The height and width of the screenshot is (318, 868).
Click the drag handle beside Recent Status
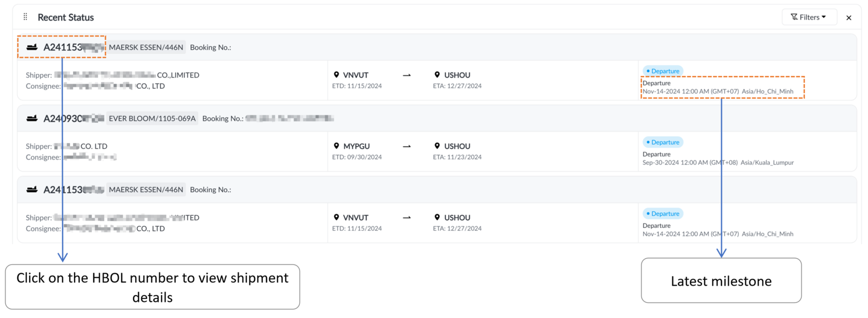pyautogui.click(x=25, y=17)
